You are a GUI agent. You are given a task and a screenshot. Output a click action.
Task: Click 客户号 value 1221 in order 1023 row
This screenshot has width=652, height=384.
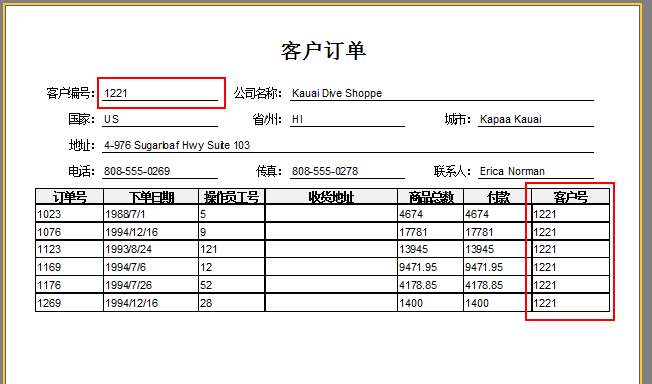tap(545, 214)
